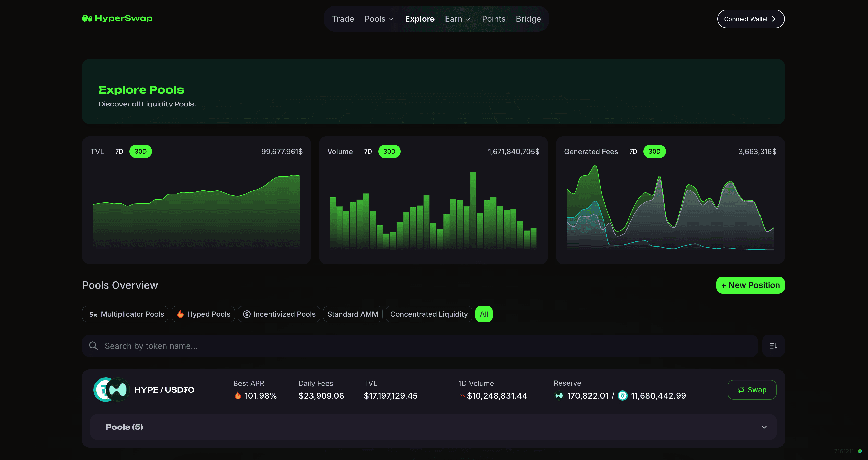Image resolution: width=868 pixels, height=460 pixels.
Task: Open the Earn dropdown menu
Action: pyautogui.click(x=457, y=19)
